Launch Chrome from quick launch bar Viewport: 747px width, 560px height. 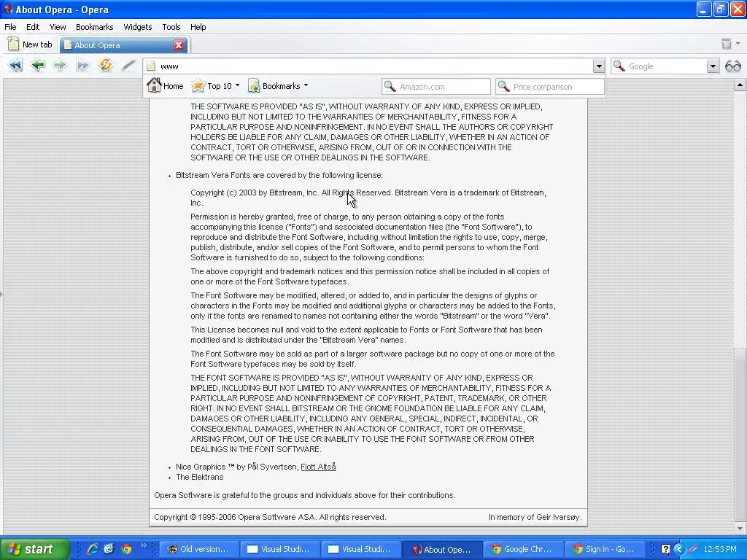126,549
